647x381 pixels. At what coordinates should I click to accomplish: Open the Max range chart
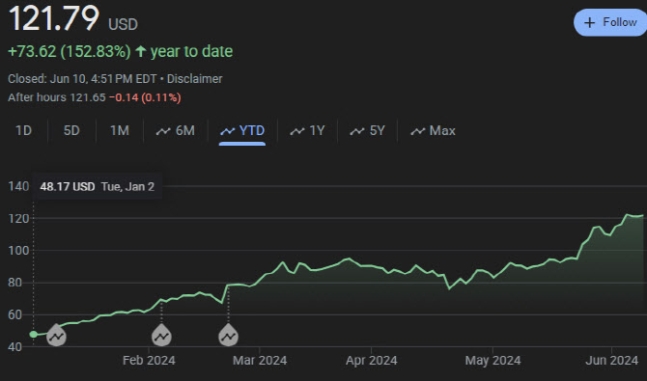[433, 130]
